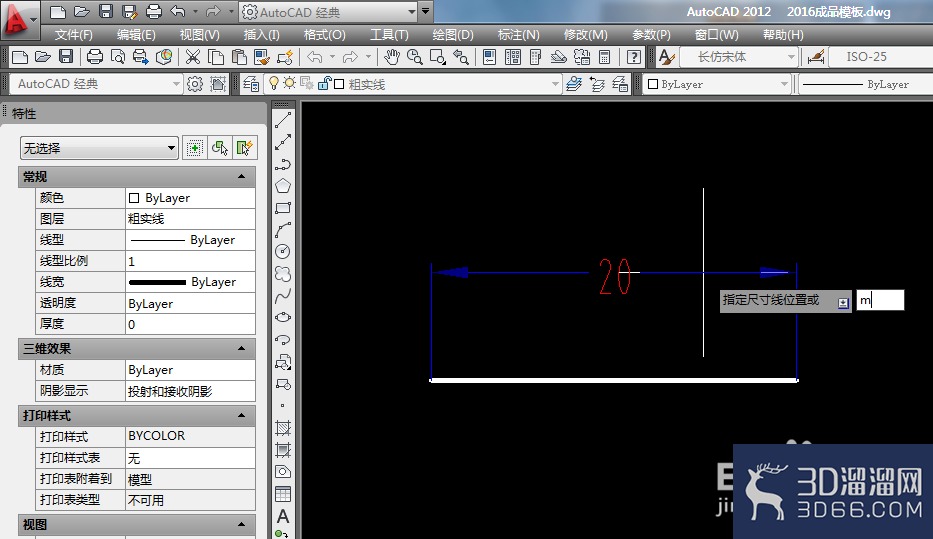The image size is (933, 539).
Task: Click the Plot printer icon in standard toolbar
Action: tap(95, 57)
